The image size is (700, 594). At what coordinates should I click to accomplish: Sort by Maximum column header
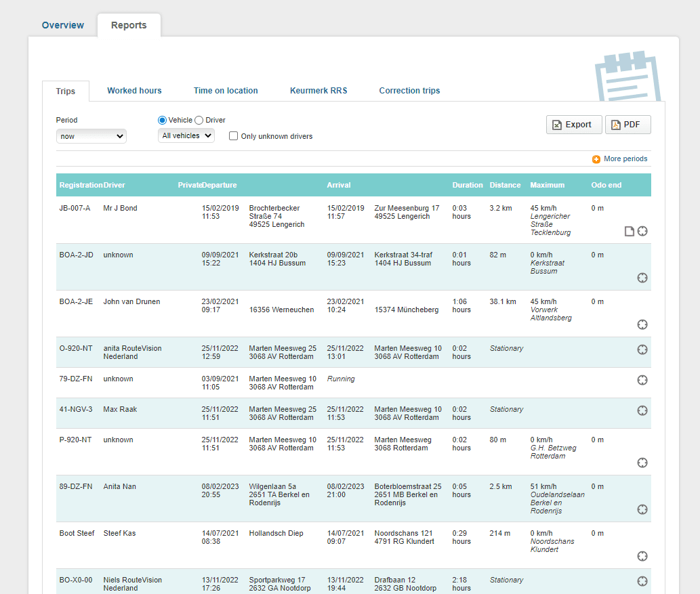point(548,185)
